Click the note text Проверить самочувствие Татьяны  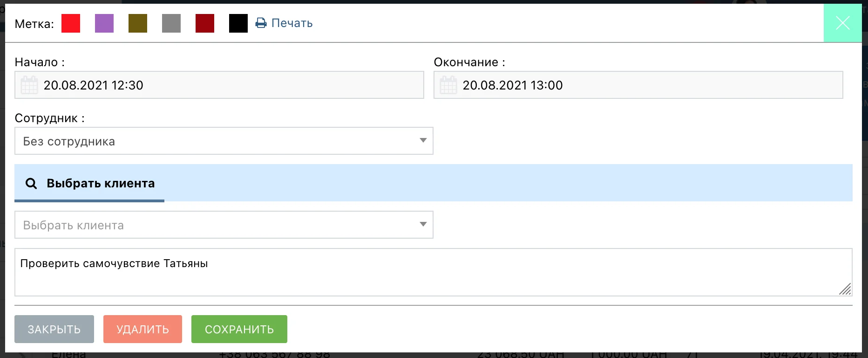(114, 263)
